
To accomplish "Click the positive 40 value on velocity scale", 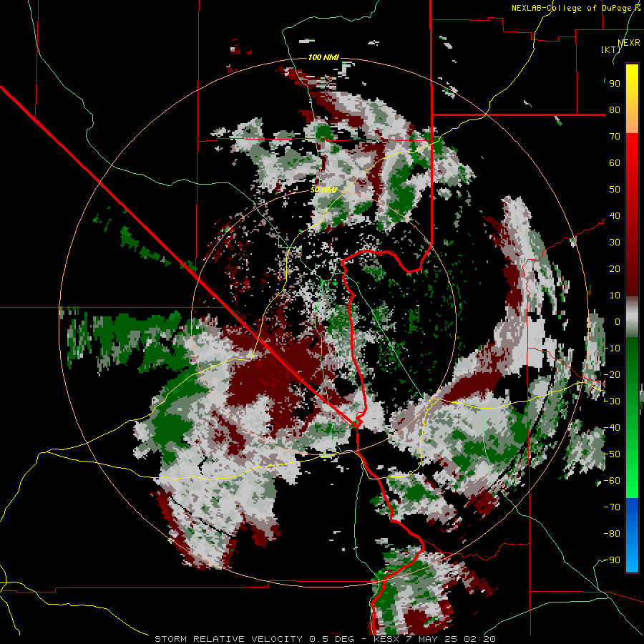I will tap(615, 216).
